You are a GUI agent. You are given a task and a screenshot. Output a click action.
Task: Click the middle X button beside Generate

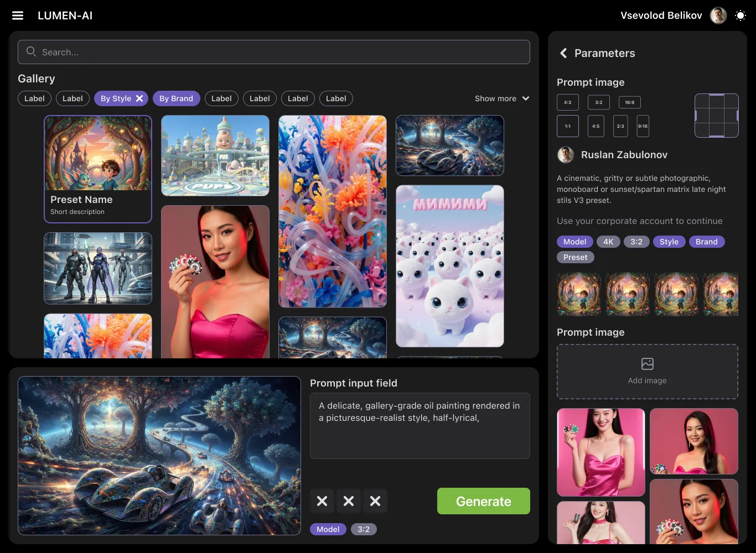349,501
